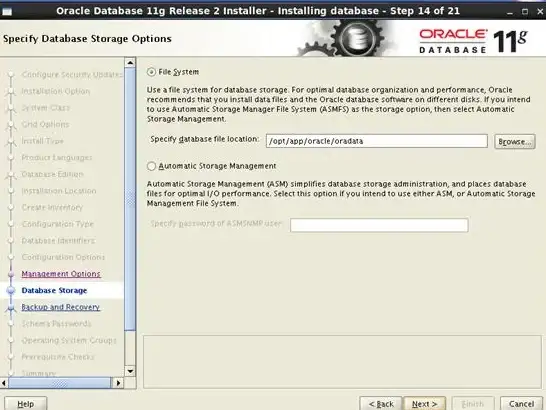Click the Cancel button
The width and height of the screenshot is (546, 410).
(521, 404)
